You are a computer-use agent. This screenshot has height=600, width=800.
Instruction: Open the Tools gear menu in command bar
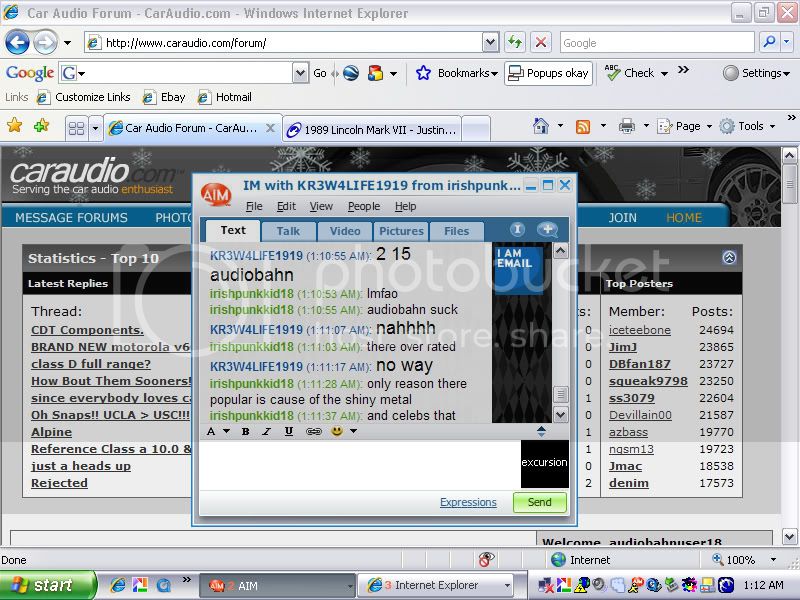(x=747, y=126)
